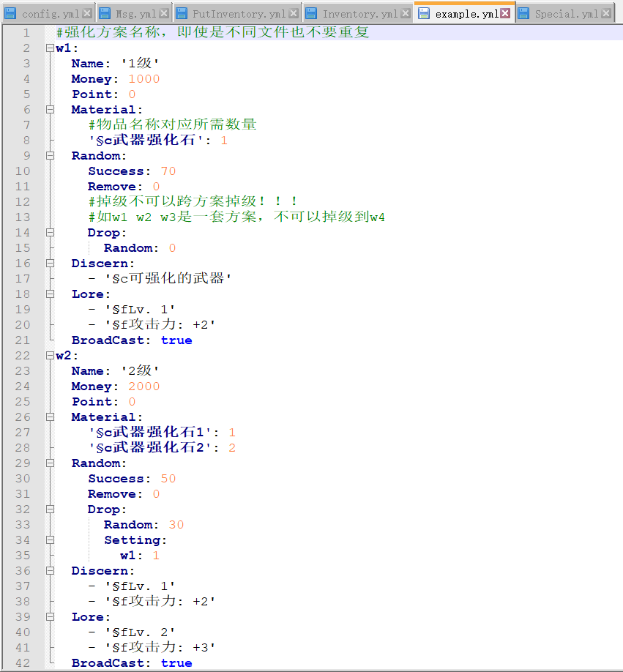
Task: Place cursor on Success value 70
Action: 168,171
